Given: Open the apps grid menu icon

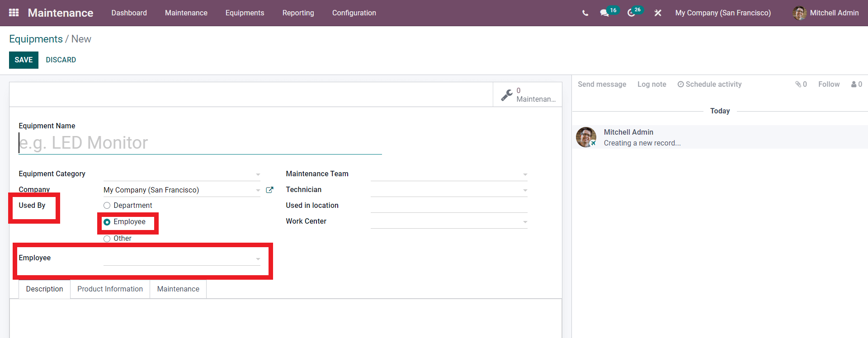Looking at the screenshot, I should [14, 13].
